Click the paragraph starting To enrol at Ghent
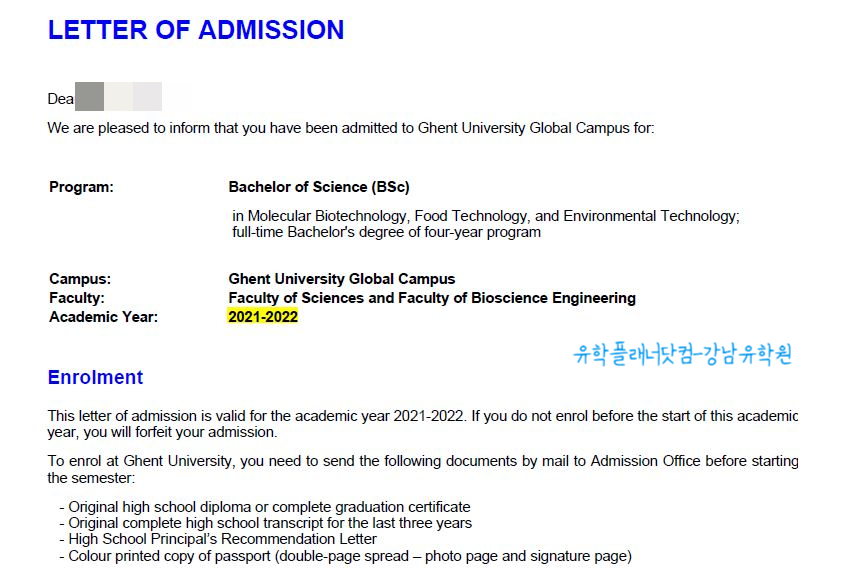The width and height of the screenshot is (848, 568). [x=423, y=470]
